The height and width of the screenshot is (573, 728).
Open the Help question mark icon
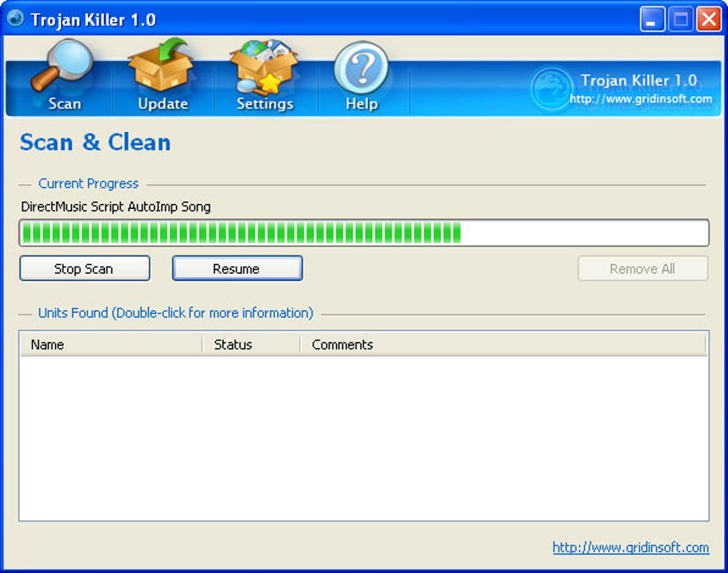coord(361,69)
